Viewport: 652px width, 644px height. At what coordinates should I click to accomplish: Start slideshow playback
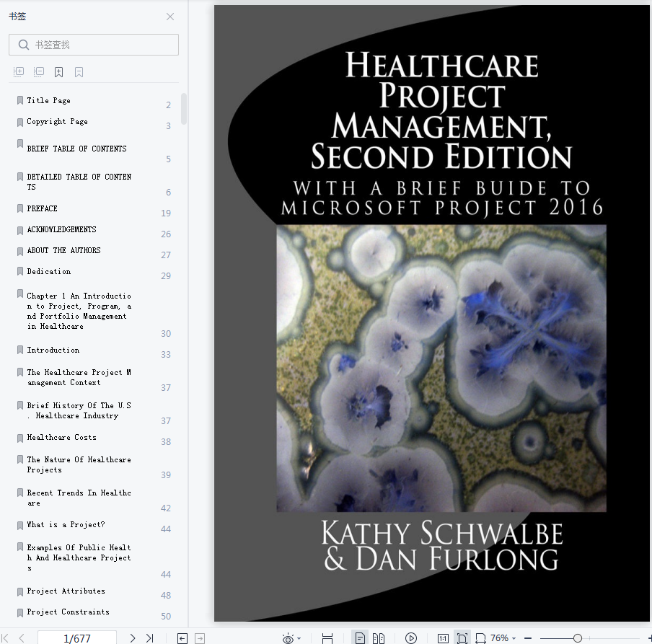[x=411, y=638]
